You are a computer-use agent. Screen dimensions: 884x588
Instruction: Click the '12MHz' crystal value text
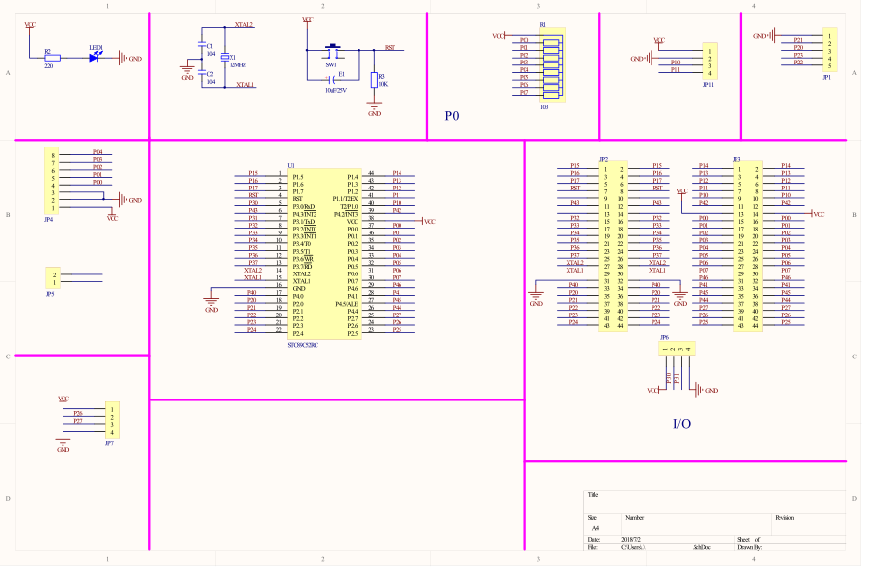pos(237,64)
